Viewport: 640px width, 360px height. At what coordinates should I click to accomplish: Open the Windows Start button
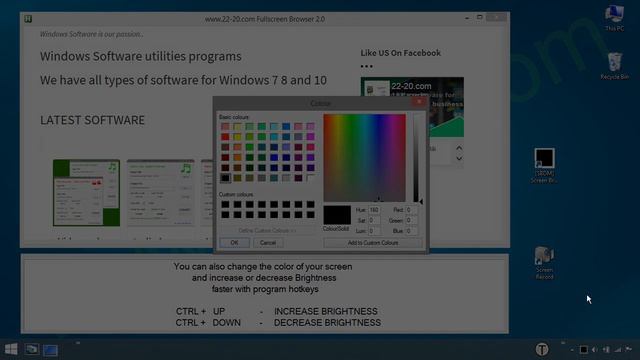click(11, 349)
